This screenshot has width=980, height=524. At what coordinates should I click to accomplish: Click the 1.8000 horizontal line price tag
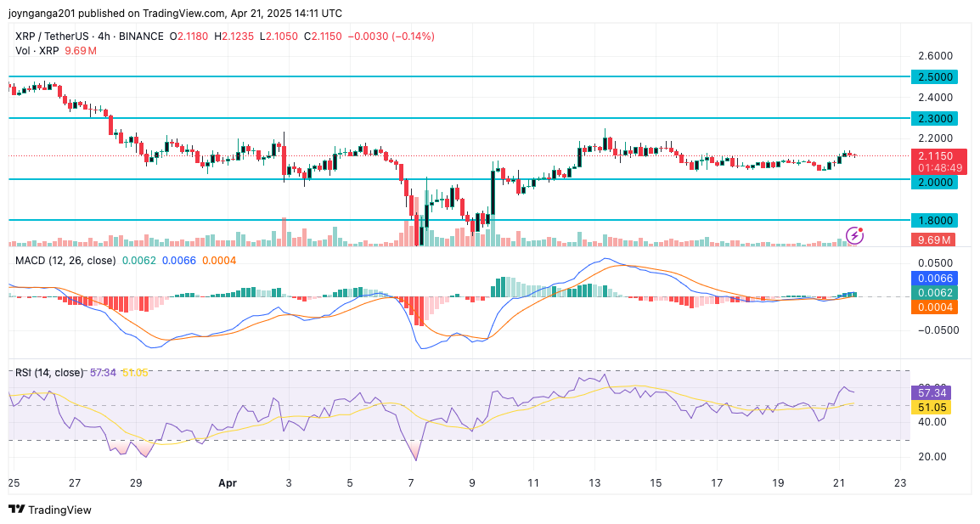tap(933, 219)
